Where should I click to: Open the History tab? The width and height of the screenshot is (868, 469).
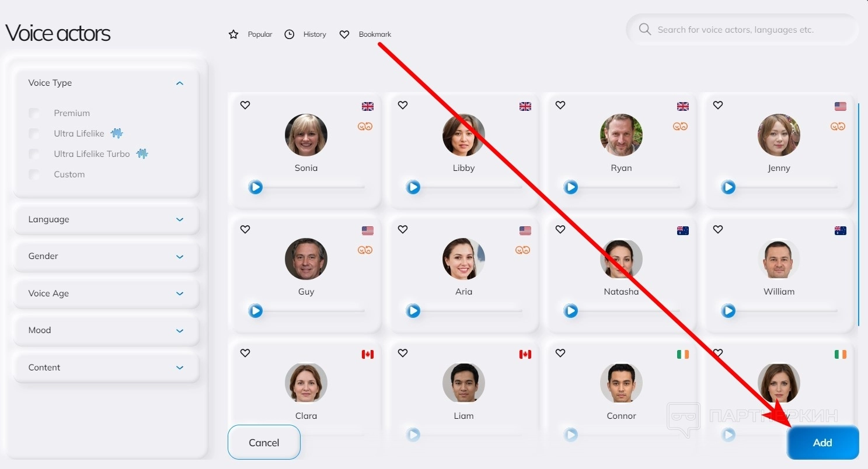(305, 34)
